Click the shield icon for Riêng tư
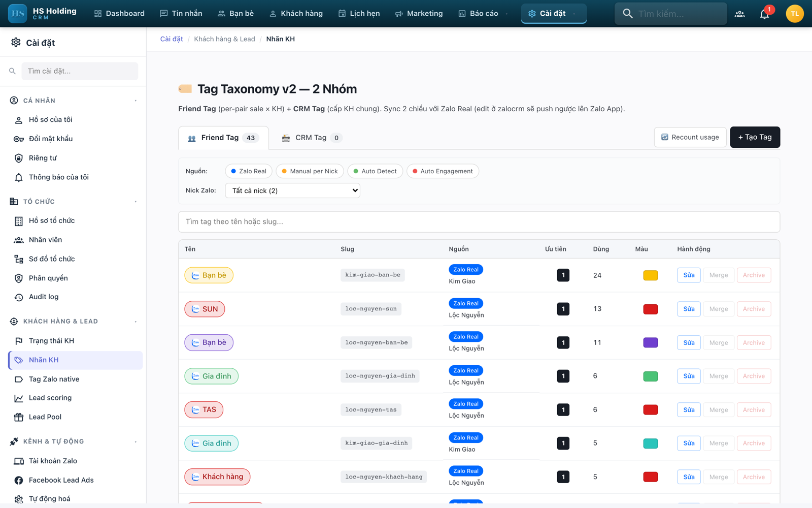The height and width of the screenshot is (508, 812). (x=19, y=158)
